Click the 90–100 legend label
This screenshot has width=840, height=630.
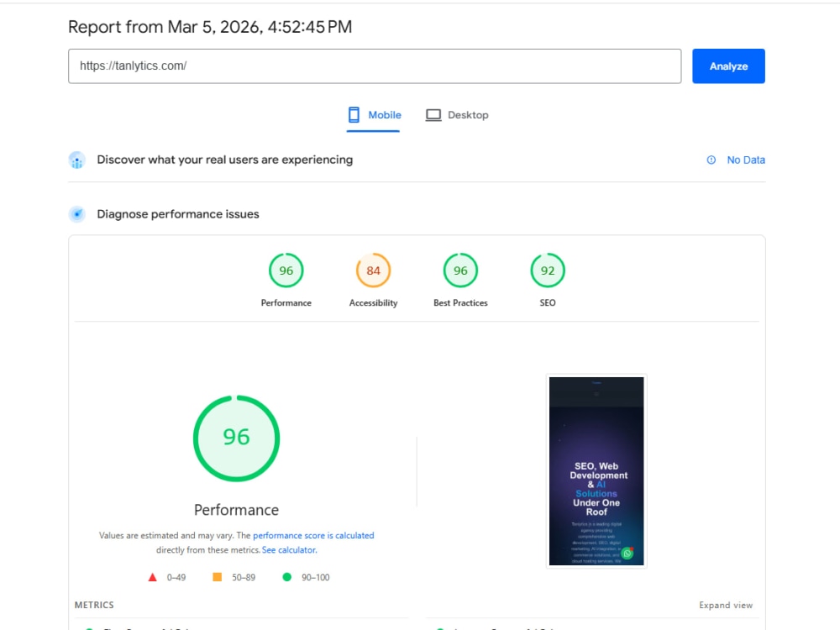pyautogui.click(x=316, y=578)
